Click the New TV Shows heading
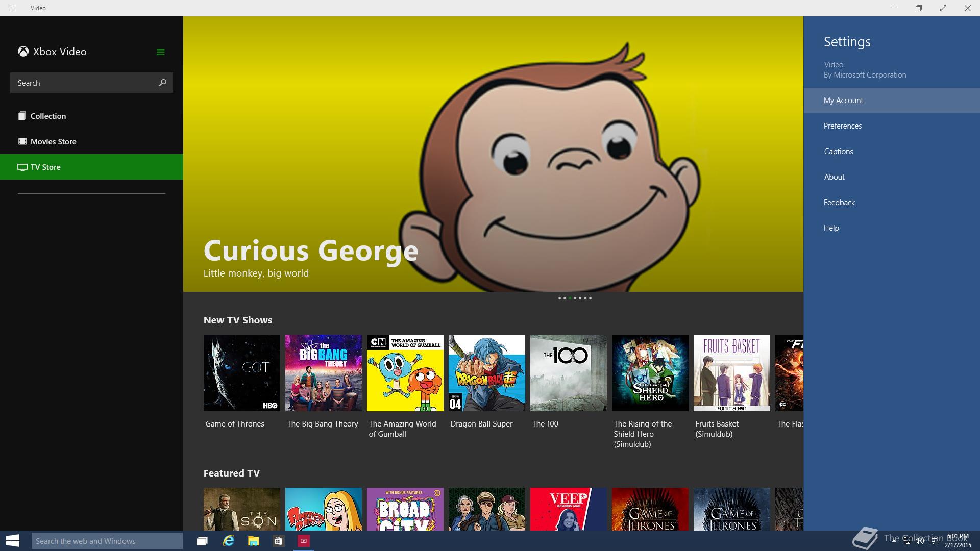This screenshot has width=980, height=551. click(x=238, y=320)
